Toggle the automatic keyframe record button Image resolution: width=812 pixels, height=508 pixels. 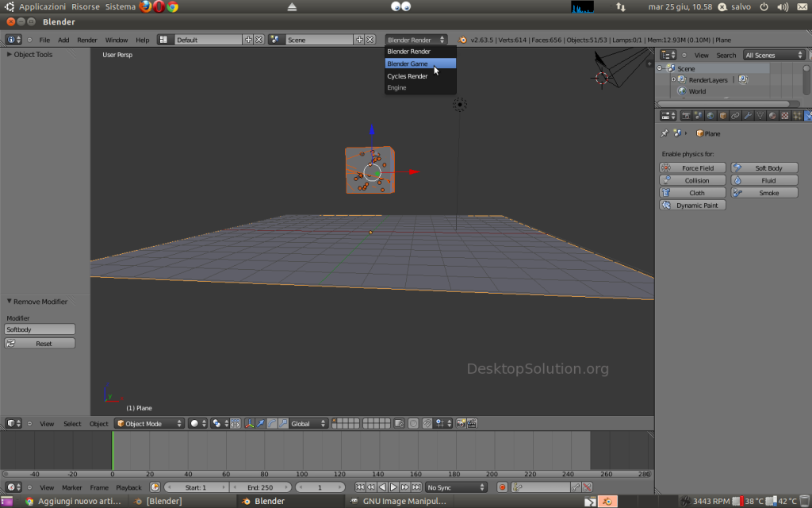(x=502, y=487)
